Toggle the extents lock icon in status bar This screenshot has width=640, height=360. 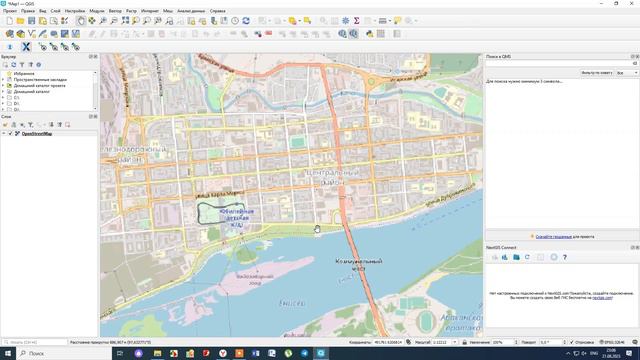click(x=464, y=342)
